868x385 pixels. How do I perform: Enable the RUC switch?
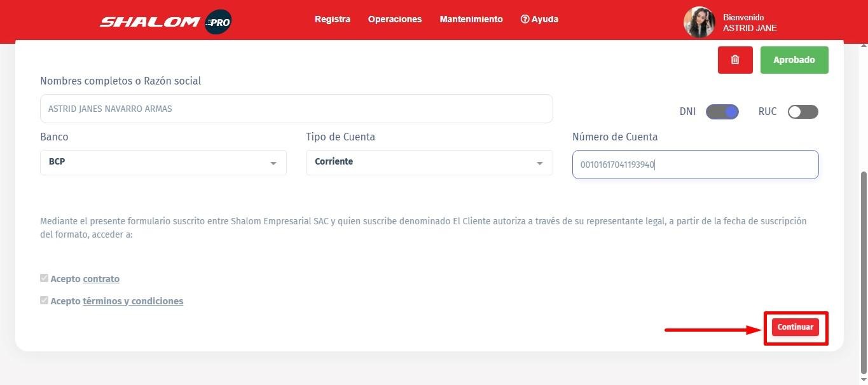[x=803, y=112]
